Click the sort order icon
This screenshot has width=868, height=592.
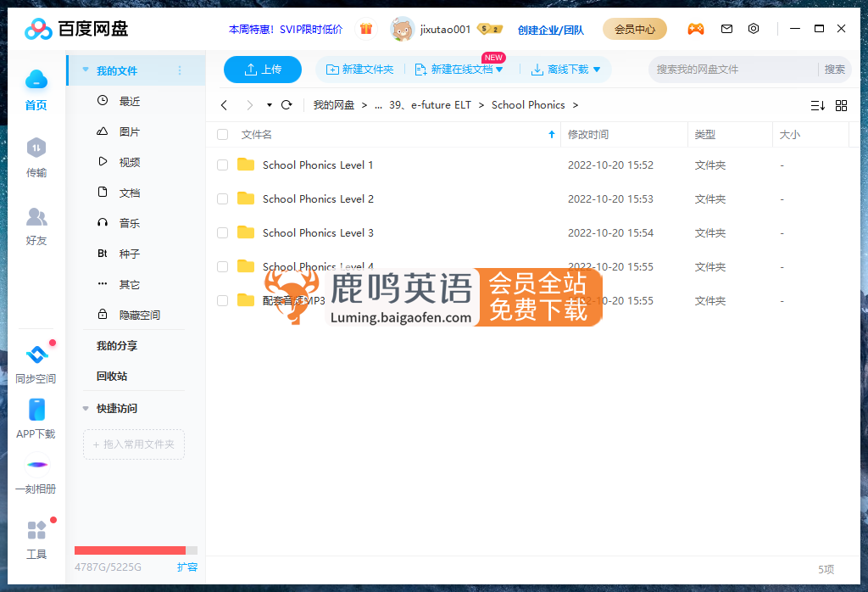point(818,105)
